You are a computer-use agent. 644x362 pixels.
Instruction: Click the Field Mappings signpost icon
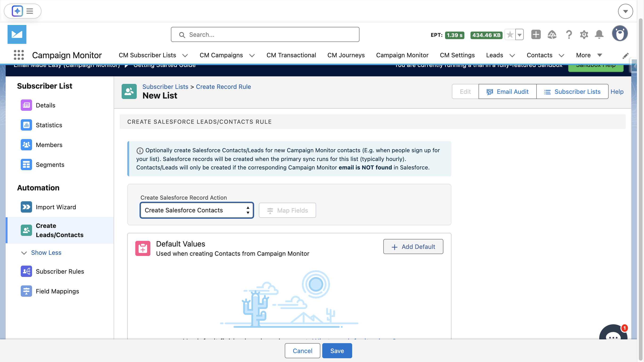(x=26, y=291)
